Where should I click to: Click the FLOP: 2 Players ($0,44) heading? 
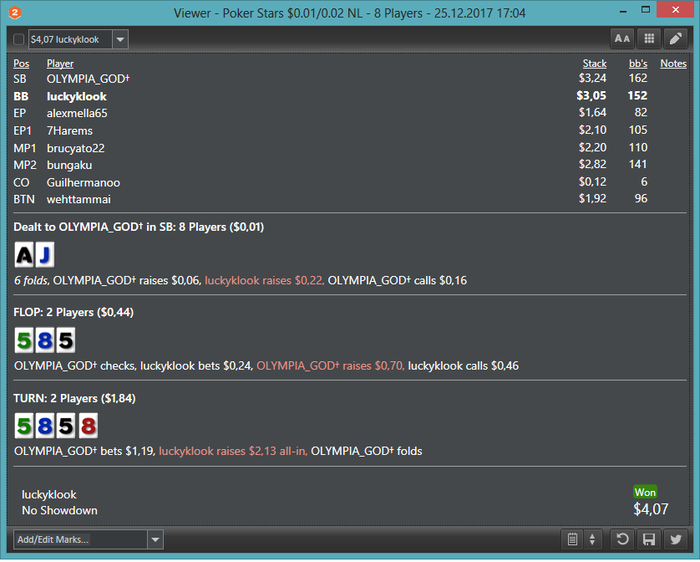pyautogui.click(x=73, y=312)
